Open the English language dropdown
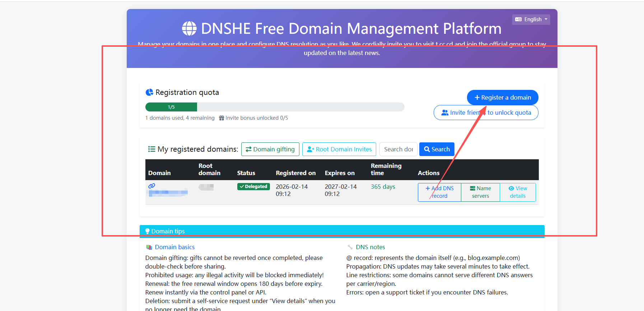Viewport: 644px width, 311px height. [x=531, y=19]
